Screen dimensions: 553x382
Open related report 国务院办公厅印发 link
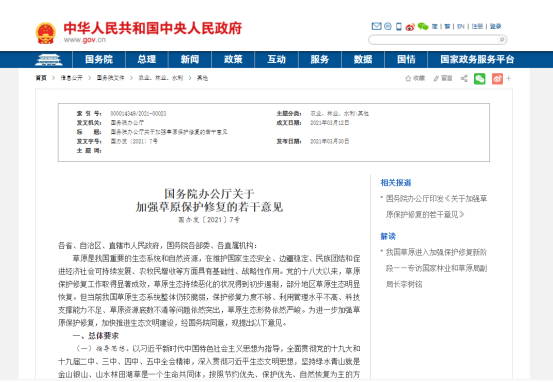(x=436, y=206)
